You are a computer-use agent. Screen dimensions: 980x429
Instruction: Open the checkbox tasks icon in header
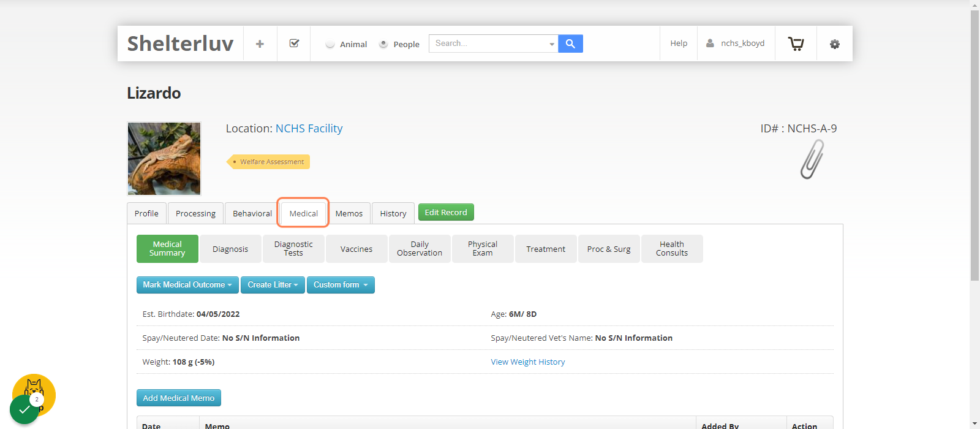pyautogui.click(x=294, y=44)
